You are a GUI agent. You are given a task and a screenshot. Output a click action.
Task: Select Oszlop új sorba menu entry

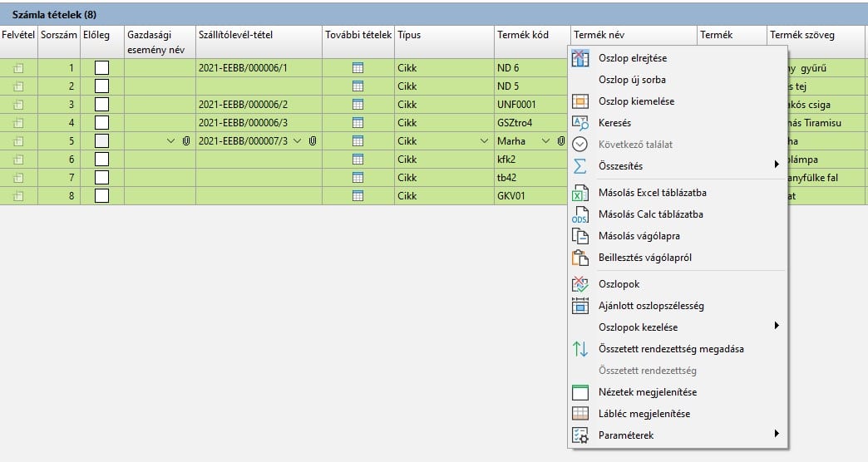coord(632,80)
